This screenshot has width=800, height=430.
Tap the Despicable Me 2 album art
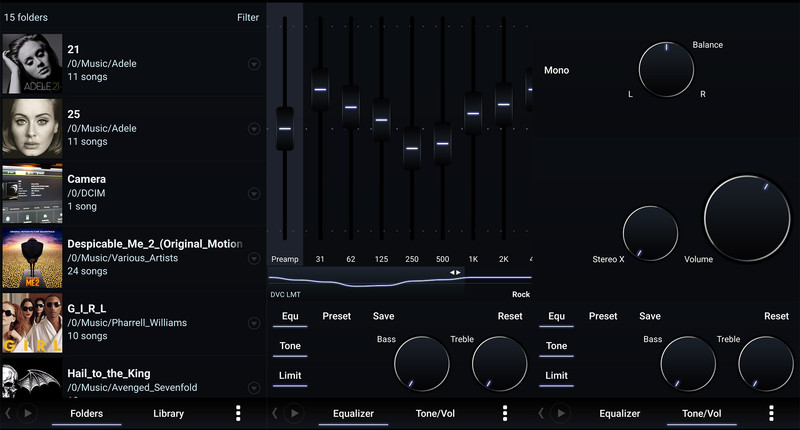click(x=32, y=258)
